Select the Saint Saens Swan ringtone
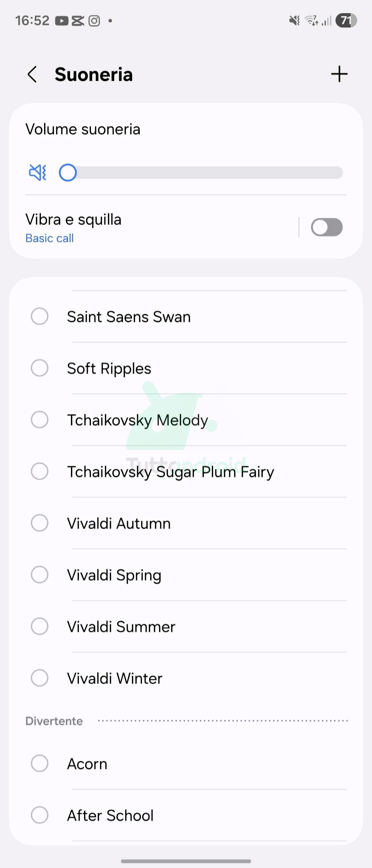The width and height of the screenshot is (372, 868). (40, 317)
